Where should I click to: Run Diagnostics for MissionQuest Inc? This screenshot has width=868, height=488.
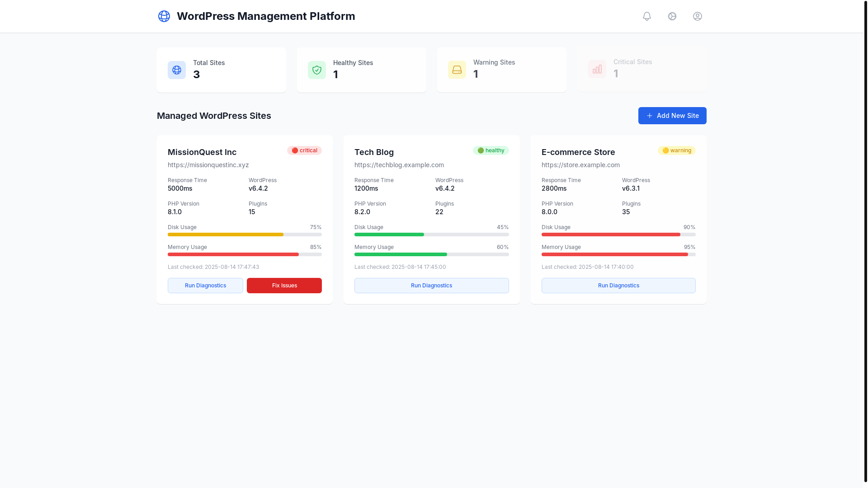(205, 286)
